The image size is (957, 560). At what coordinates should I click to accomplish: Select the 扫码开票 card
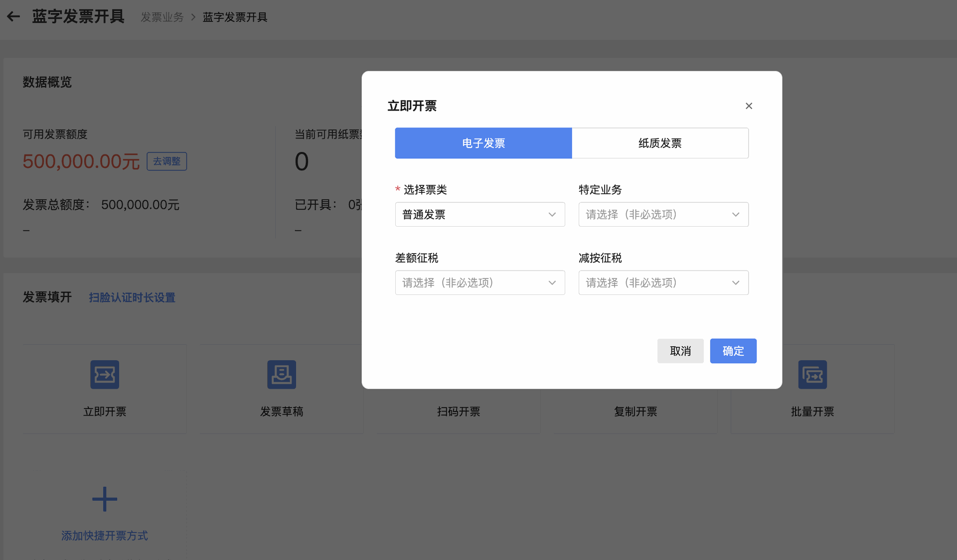[458, 412]
